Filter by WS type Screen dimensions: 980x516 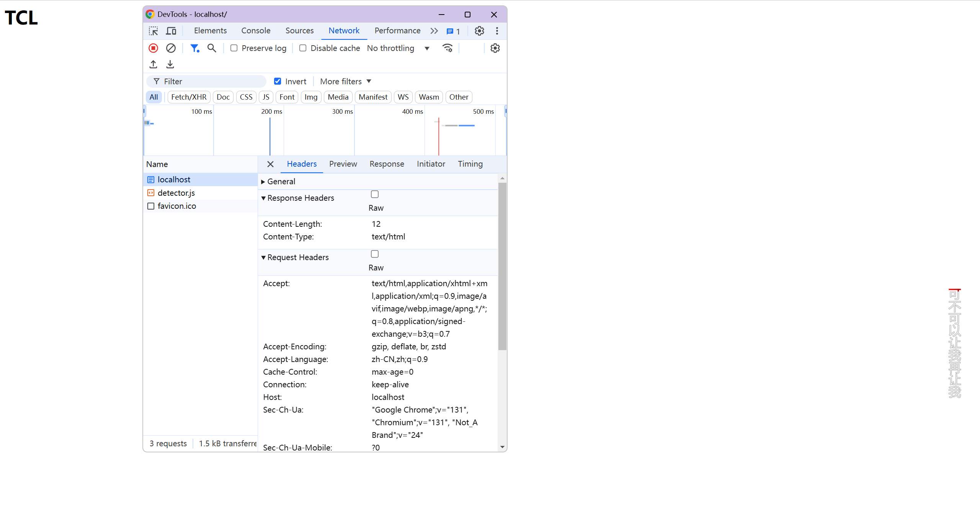403,97
